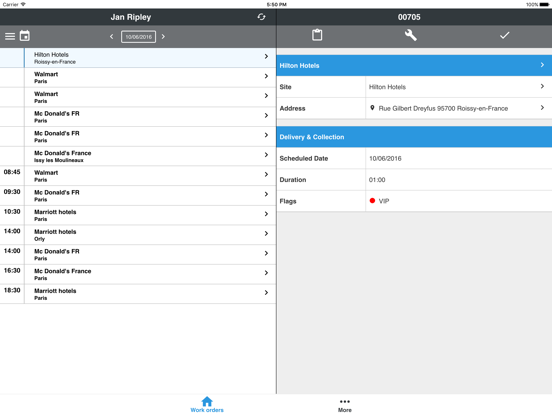Open the More tab
Viewport: 552px width, 414px height.
[345, 405]
